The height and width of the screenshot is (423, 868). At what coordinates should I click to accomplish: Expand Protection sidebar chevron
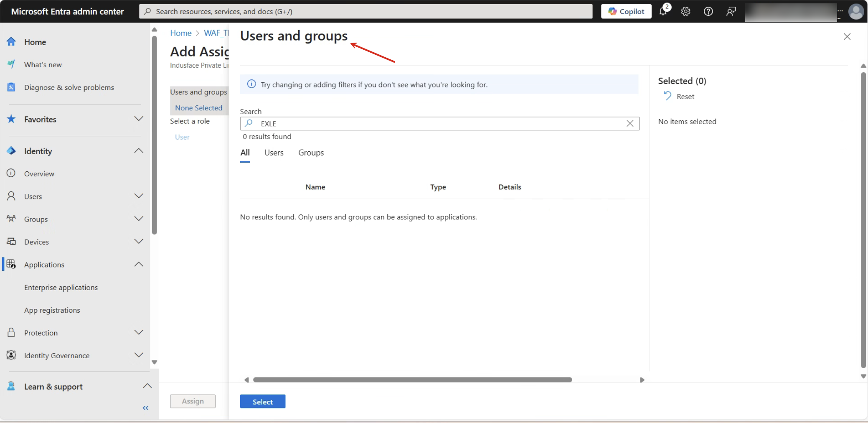click(x=139, y=332)
